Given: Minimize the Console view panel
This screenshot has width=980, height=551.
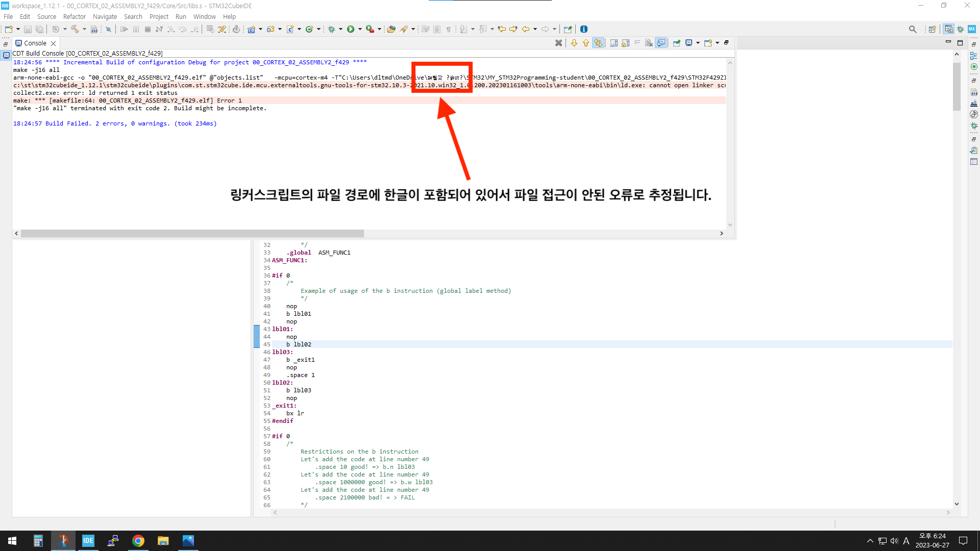Looking at the screenshot, I should (948, 42).
